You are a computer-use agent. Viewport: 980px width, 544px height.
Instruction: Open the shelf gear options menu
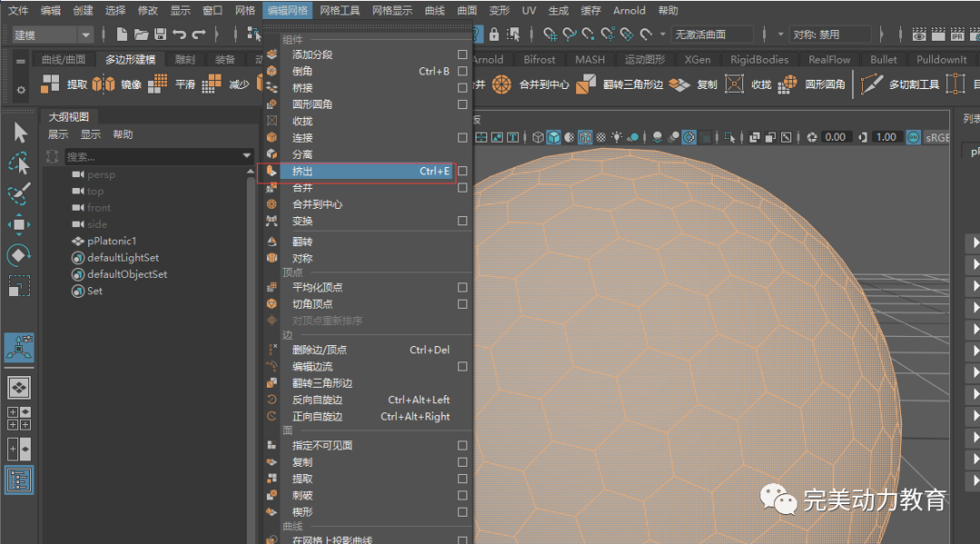pos(21,90)
